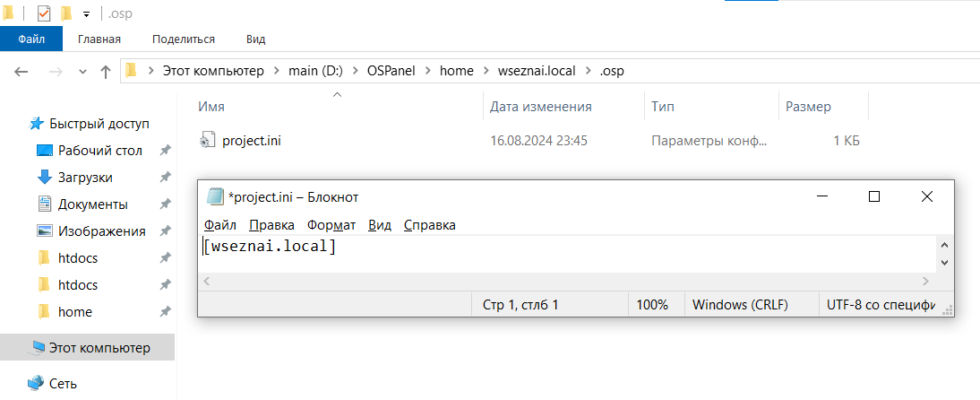Screen dimensions: 980x400
Task: Open Правка menu in Notepad
Action: coord(272,225)
